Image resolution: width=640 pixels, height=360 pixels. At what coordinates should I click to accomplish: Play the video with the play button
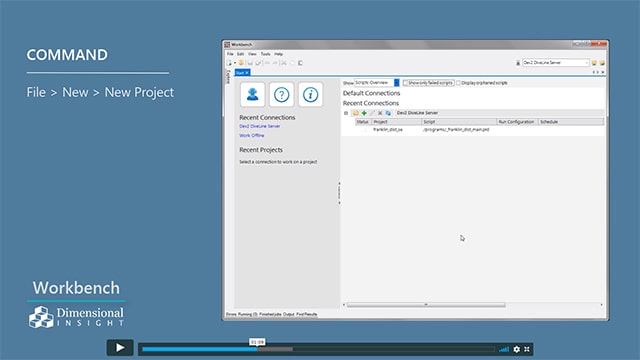point(120,348)
